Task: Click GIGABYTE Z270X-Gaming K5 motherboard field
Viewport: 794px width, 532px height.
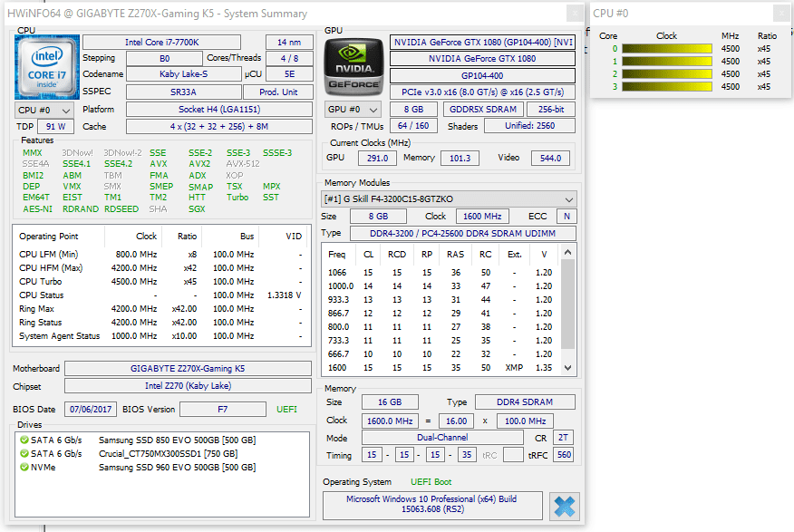Action: [x=188, y=369]
